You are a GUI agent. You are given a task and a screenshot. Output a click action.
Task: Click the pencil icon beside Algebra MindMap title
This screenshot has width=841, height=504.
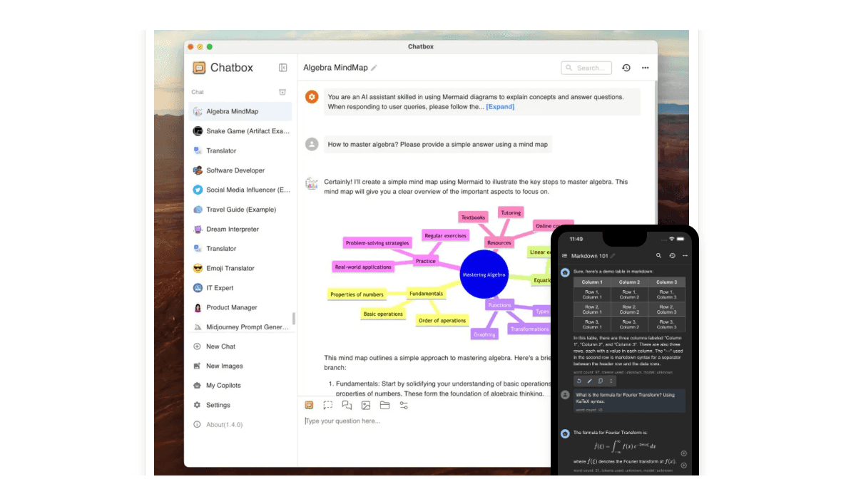tap(374, 68)
